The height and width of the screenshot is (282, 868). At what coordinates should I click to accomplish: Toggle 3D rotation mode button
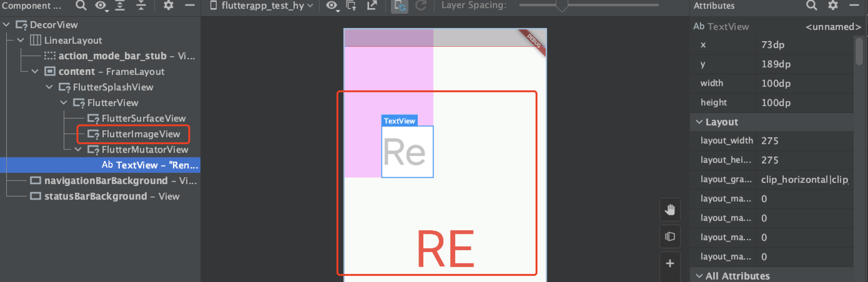[670, 236]
